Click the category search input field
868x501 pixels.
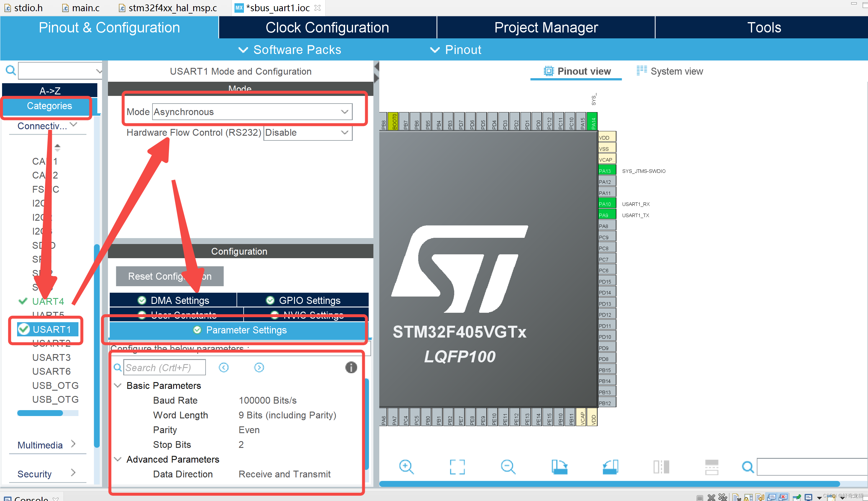point(60,71)
